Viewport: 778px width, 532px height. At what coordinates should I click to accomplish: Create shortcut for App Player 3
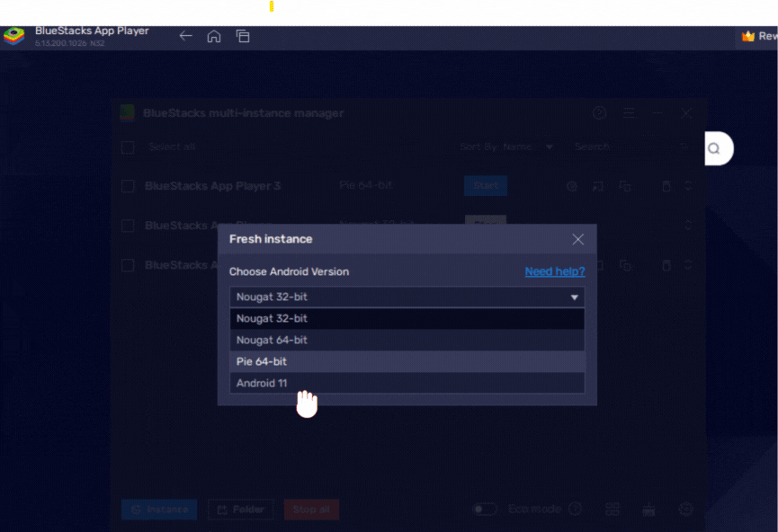598,186
